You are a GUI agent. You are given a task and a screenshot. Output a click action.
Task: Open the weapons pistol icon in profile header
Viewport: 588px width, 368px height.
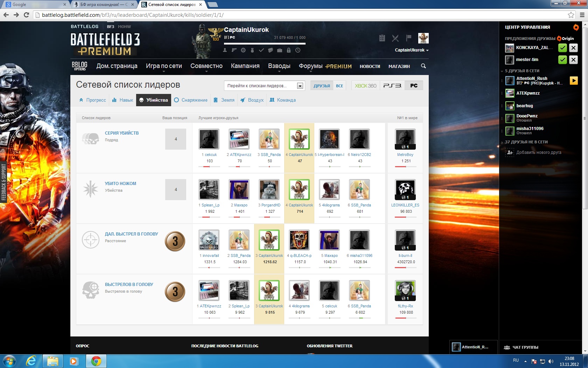coord(234,50)
